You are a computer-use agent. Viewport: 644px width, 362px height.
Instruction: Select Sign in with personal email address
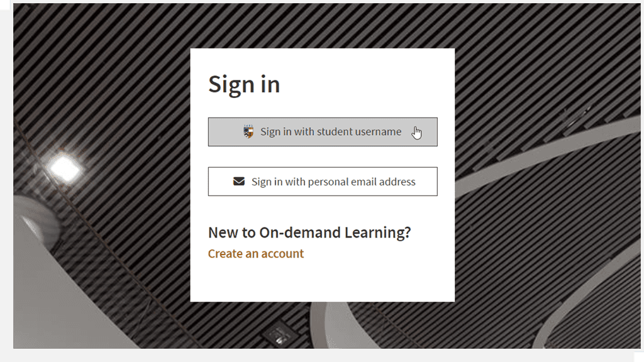(x=322, y=181)
